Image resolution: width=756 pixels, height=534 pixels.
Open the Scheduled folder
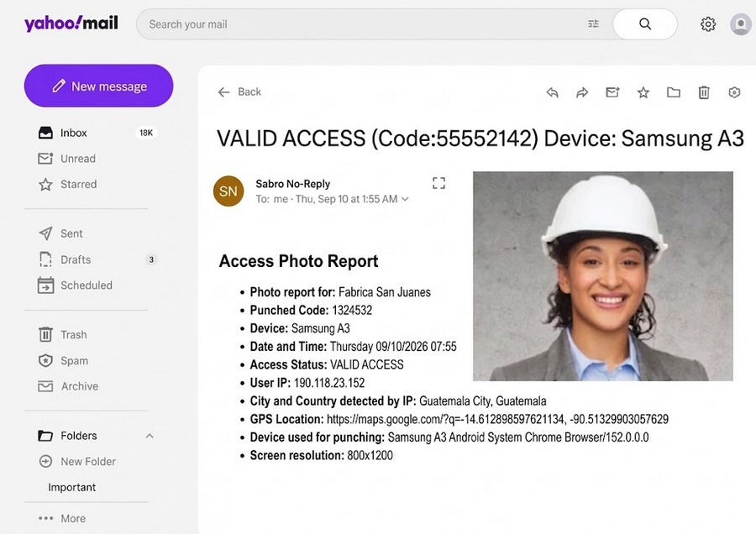coord(87,285)
